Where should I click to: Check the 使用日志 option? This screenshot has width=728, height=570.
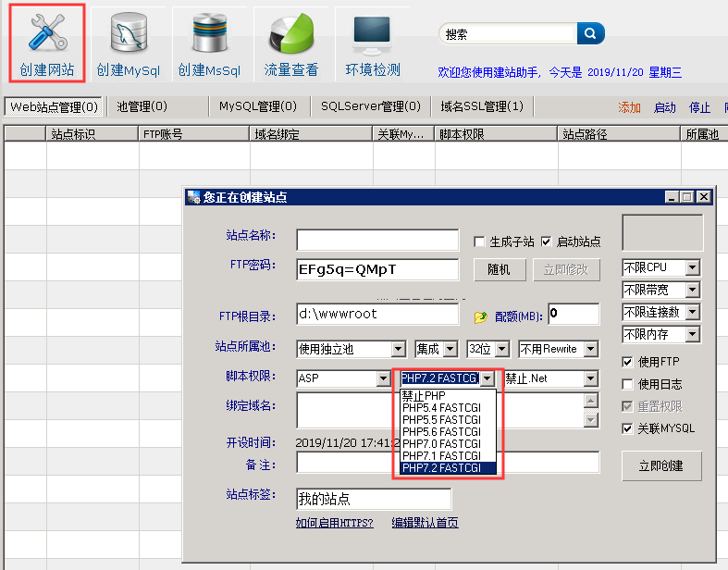tap(629, 384)
